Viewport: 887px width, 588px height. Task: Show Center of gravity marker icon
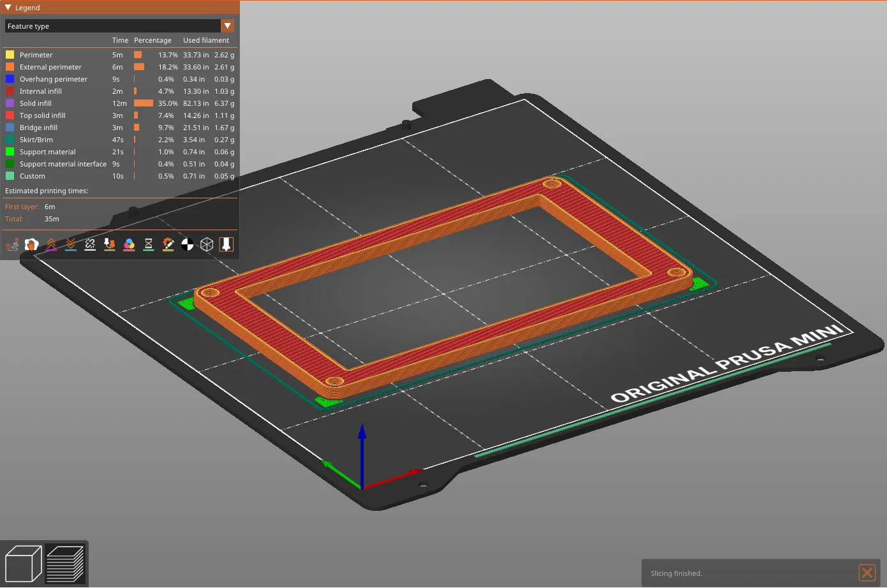pos(188,245)
